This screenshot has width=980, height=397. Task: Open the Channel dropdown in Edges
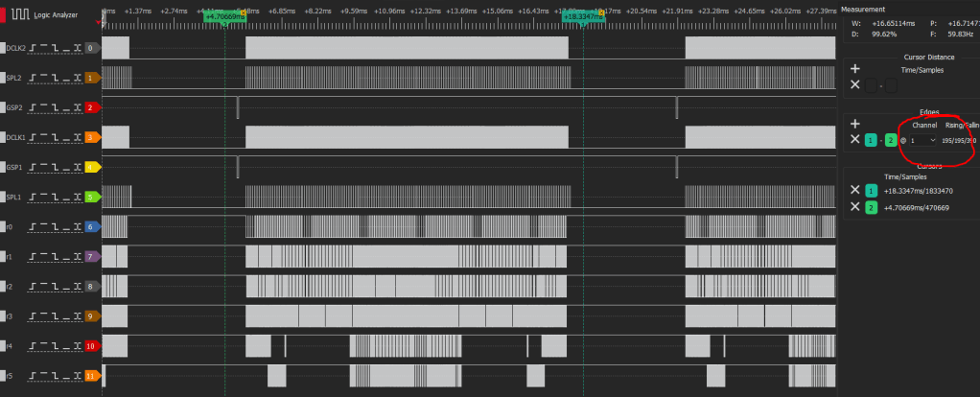tap(922, 140)
